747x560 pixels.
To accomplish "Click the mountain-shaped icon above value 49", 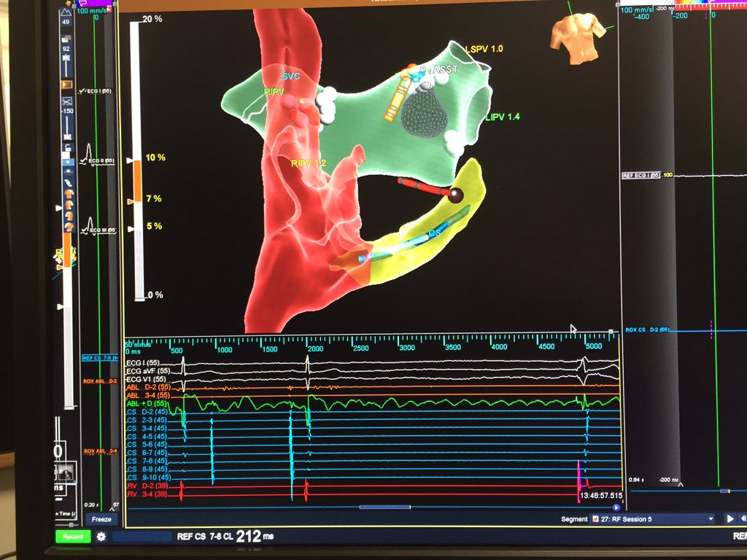I will point(66,12).
